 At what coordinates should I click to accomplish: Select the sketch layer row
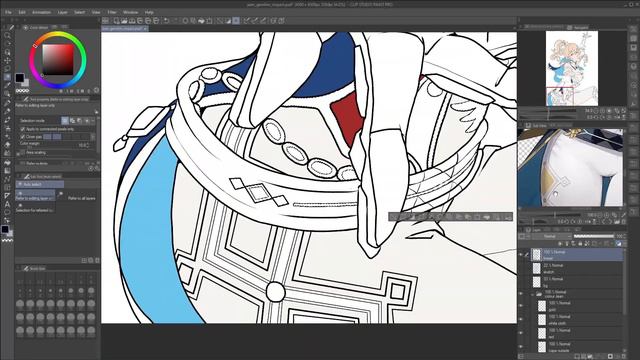click(577, 268)
